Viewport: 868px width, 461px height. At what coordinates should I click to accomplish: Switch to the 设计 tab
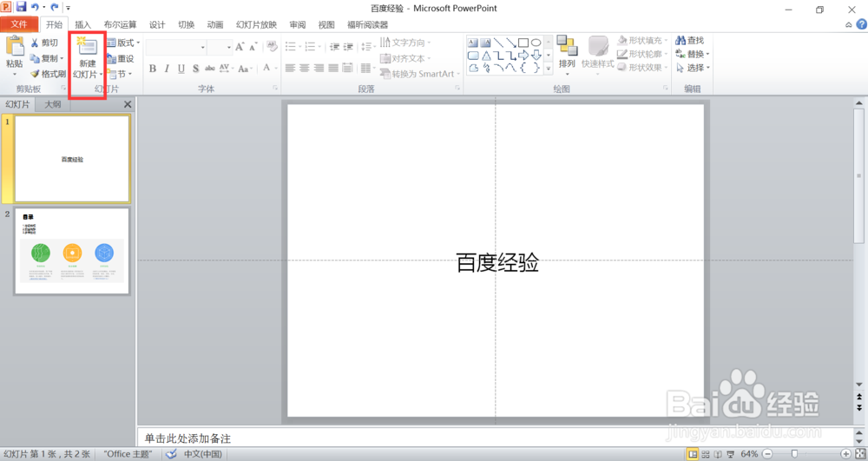pos(157,24)
